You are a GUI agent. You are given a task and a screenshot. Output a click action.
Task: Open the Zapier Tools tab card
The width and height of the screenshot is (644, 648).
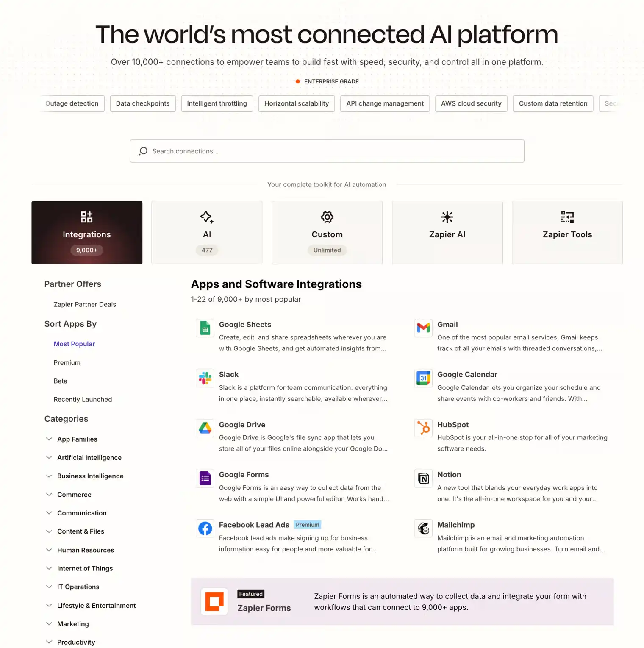(x=567, y=233)
